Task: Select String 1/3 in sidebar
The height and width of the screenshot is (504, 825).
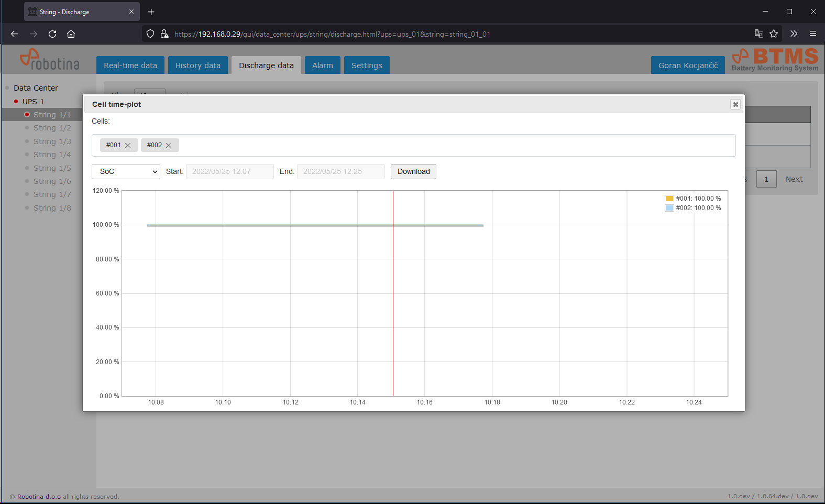Action: click(x=52, y=141)
